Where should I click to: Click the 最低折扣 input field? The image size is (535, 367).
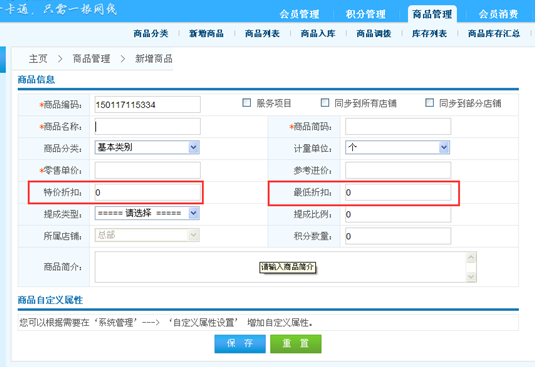[x=398, y=192]
